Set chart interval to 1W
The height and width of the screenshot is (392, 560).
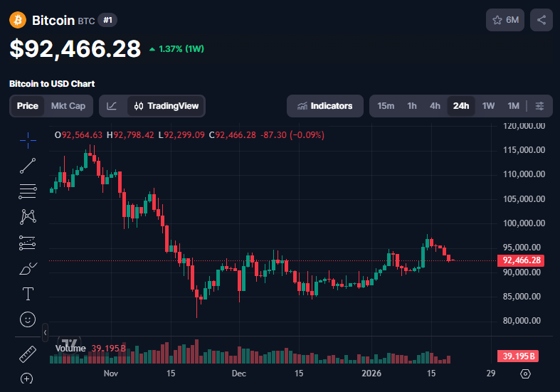[488, 106]
